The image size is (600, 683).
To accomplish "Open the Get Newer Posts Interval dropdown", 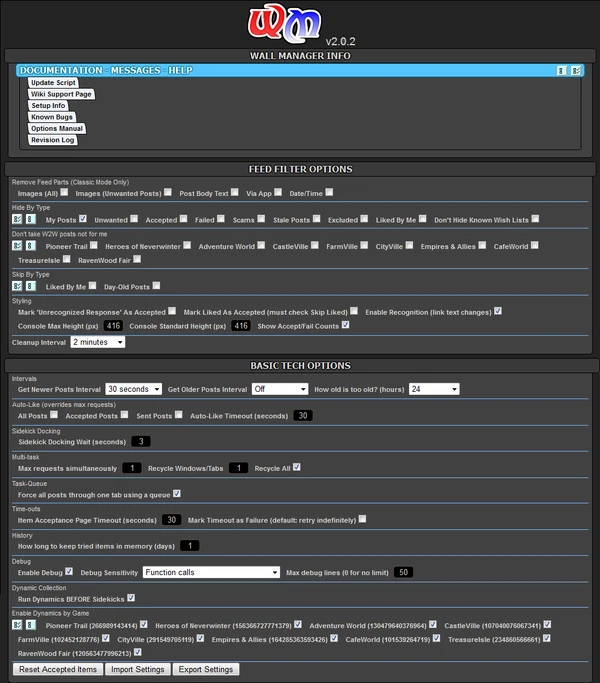I will point(133,389).
